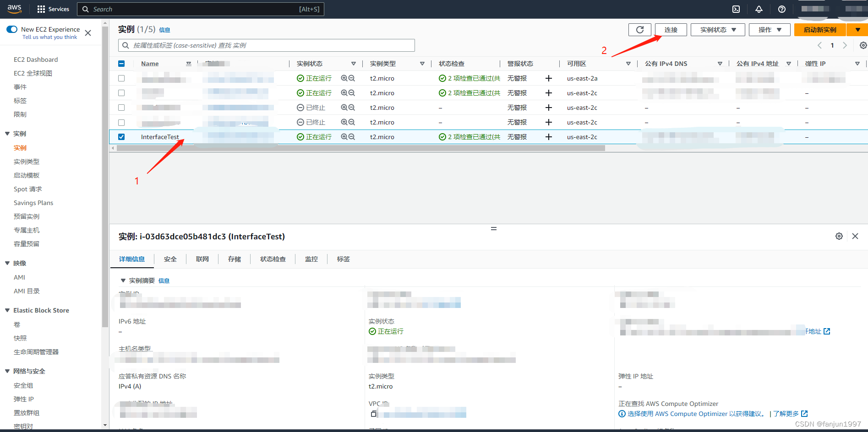Viewport: 868px width, 432px height.
Task: Add alarm plus icon for InterfaceTest
Action: pyautogui.click(x=548, y=137)
